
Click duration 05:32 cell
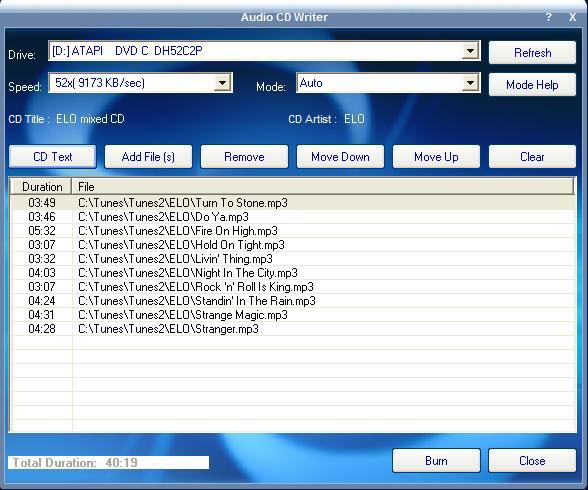[x=42, y=231]
